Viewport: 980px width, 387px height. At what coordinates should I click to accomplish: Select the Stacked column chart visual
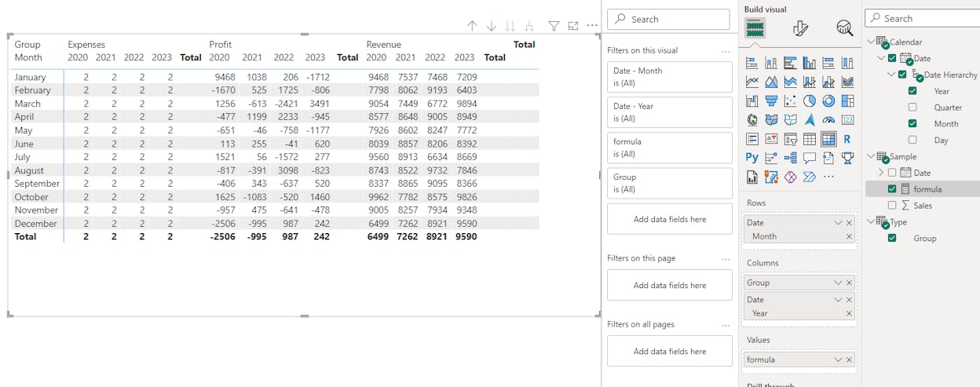(x=771, y=64)
